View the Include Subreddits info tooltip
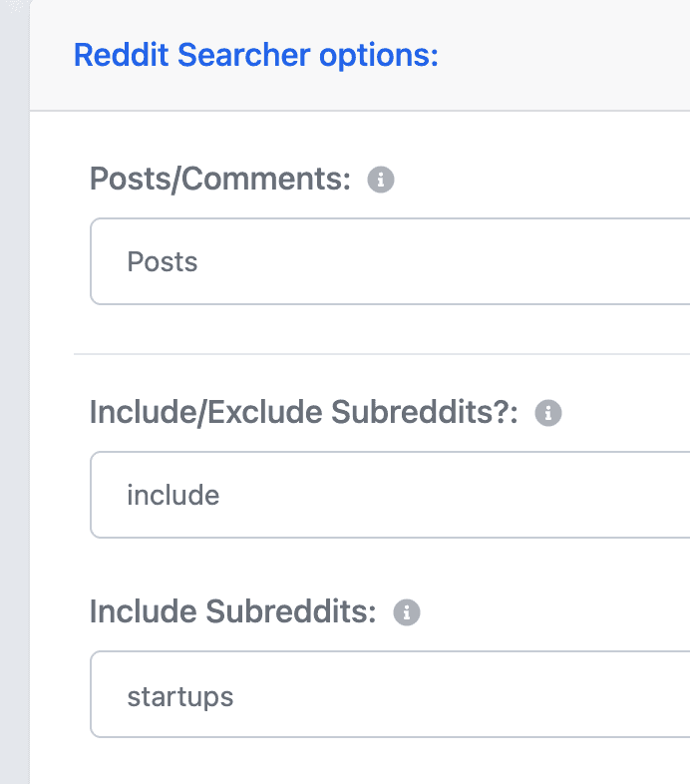690x784 pixels. point(407,612)
